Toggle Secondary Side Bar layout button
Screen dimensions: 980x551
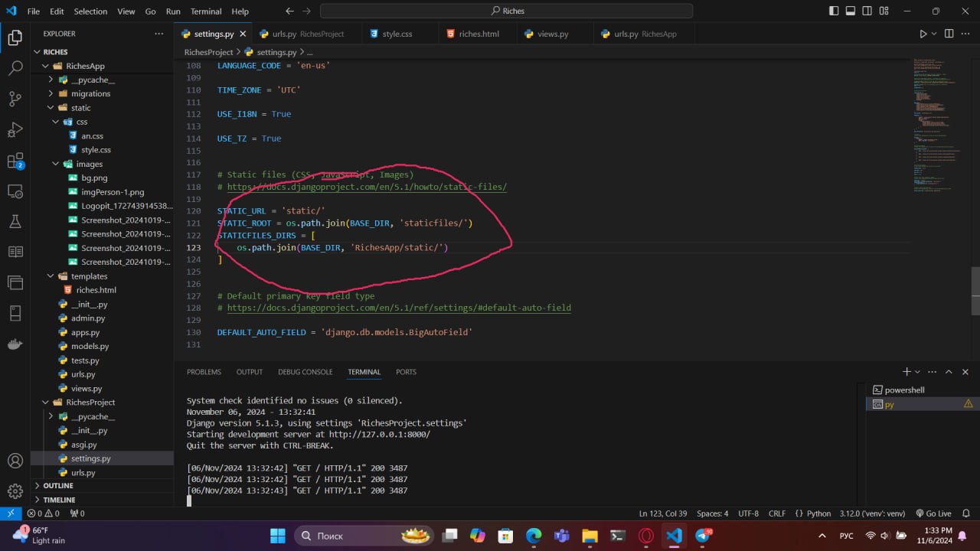pyautogui.click(x=867, y=11)
